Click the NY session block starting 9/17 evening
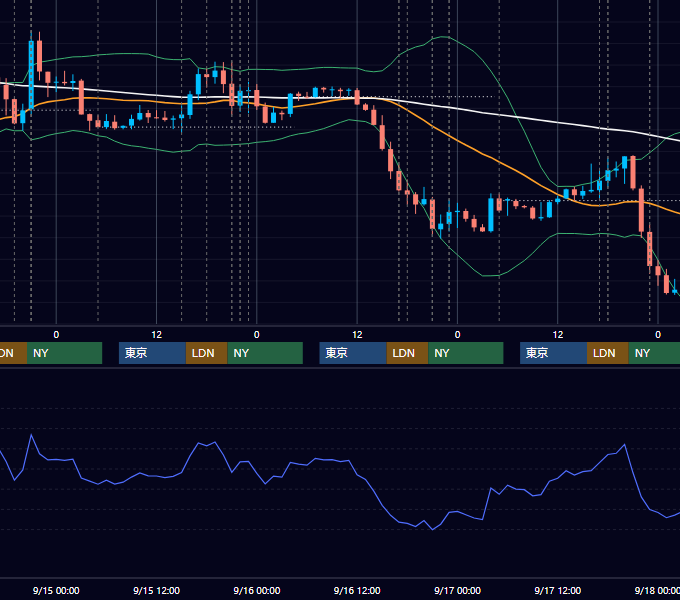The height and width of the screenshot is (600, 680). pyautogui.click(x=654, y=353)
